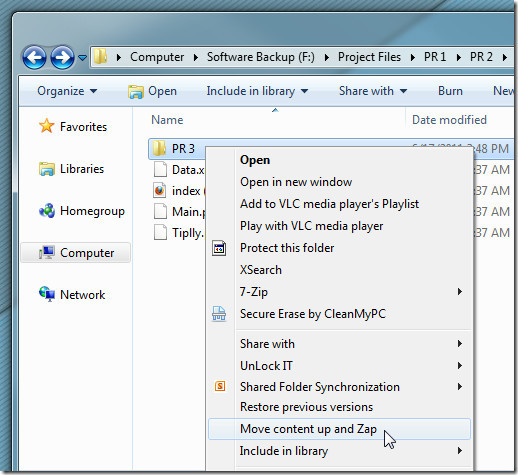518x475 pixels.
Task: Select Open in new window
Action: click(x=339, y=182)
